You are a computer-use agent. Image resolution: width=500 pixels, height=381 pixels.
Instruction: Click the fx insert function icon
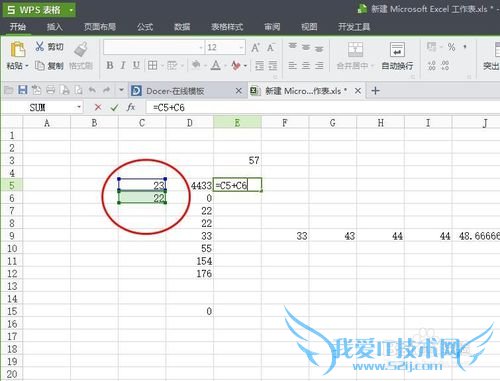point(131,107)
